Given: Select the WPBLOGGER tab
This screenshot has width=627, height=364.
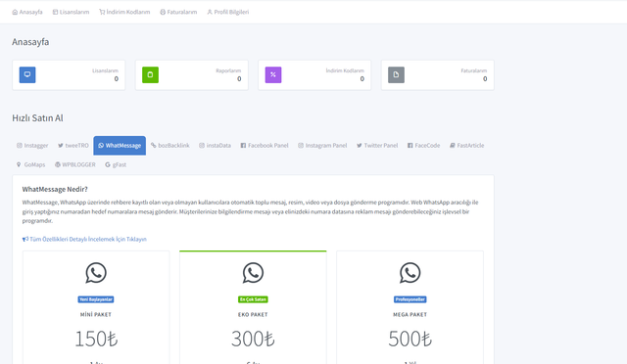Looking at the screenshot, I should tap(75, 164).
